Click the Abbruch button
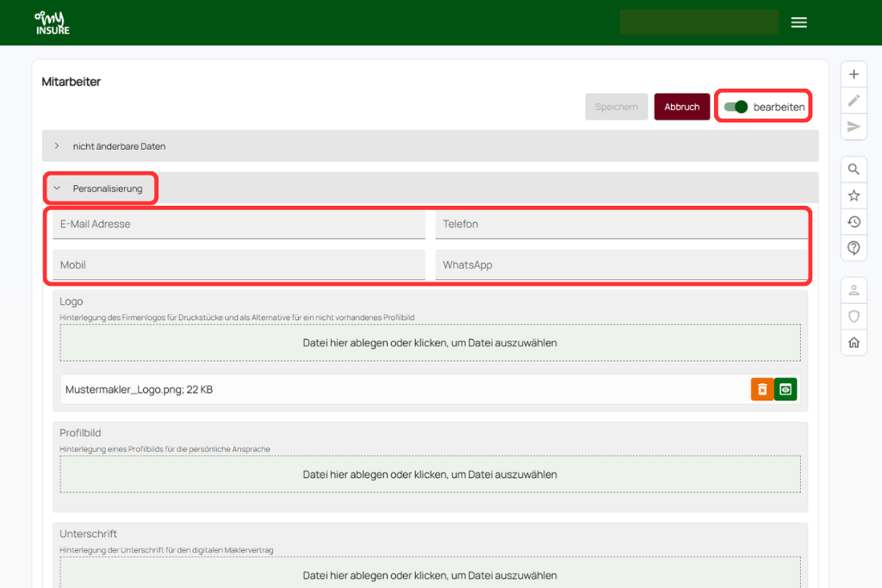Screen dimensions: 882x588 pyautogui.click(x=682, y=107)
